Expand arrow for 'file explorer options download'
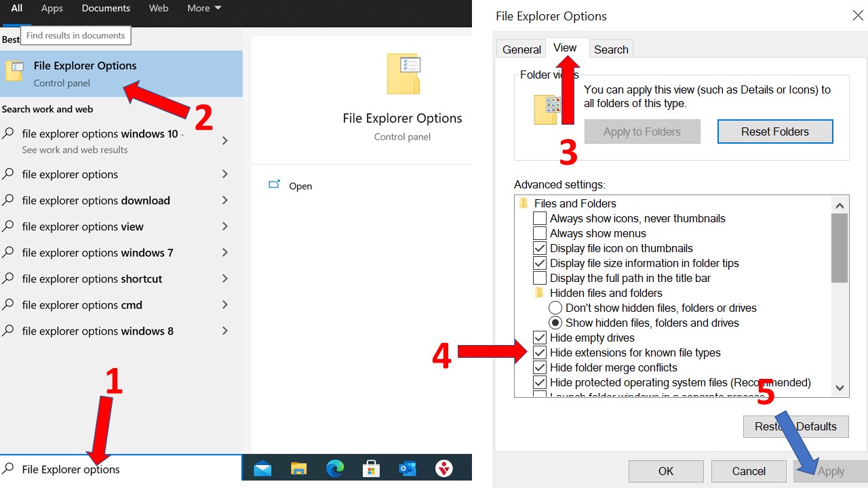868x488 pixels. click(x=225, y=200)
